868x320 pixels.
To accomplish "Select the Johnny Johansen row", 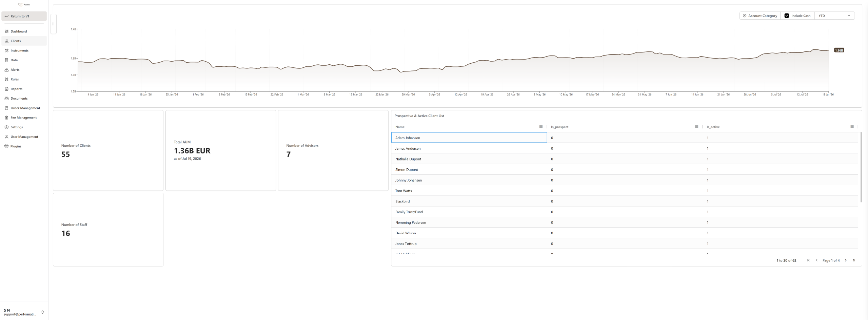I will click(625, 180).
